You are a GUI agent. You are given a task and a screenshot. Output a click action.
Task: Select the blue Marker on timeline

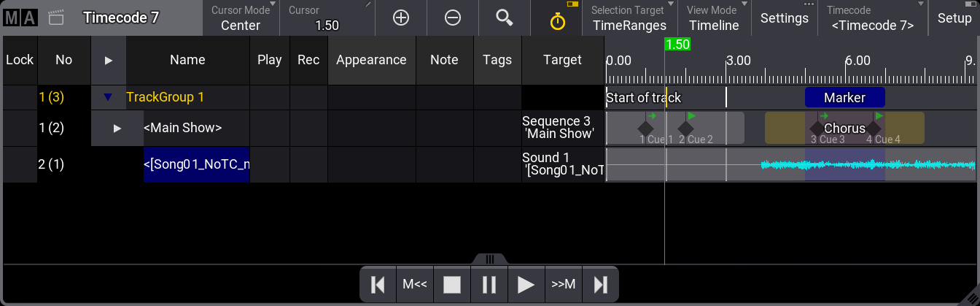click(x=844, y=97)
